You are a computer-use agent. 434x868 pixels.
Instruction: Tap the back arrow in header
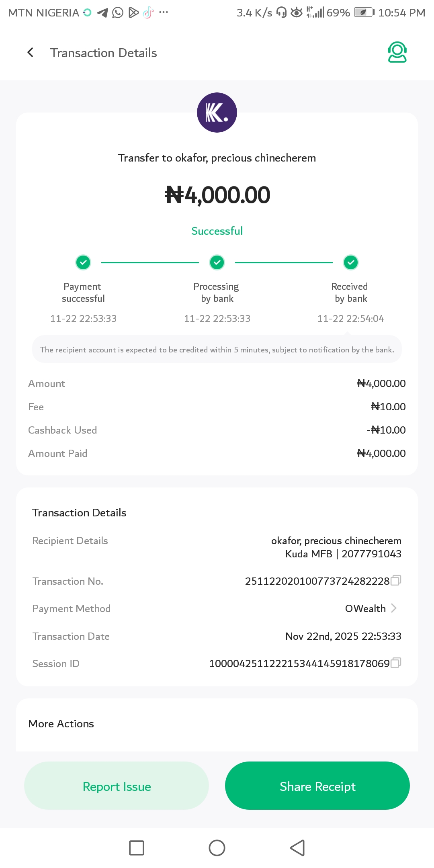tap(30, 53)
